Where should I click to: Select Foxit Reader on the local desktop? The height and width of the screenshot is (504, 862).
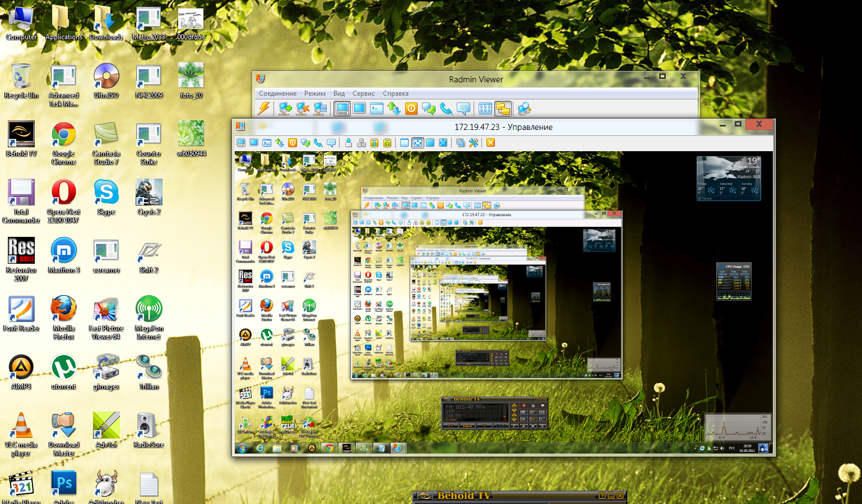(x=21, y=315)
